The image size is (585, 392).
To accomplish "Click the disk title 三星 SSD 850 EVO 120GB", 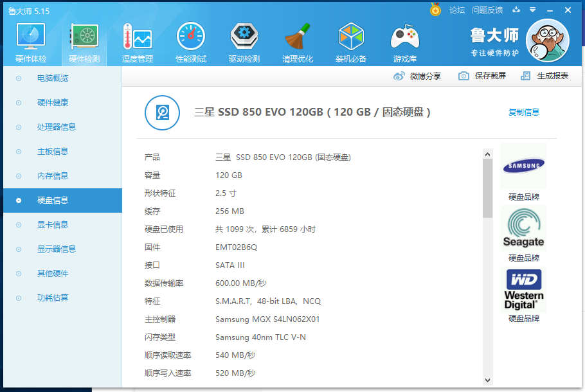I will click(312, 112).
